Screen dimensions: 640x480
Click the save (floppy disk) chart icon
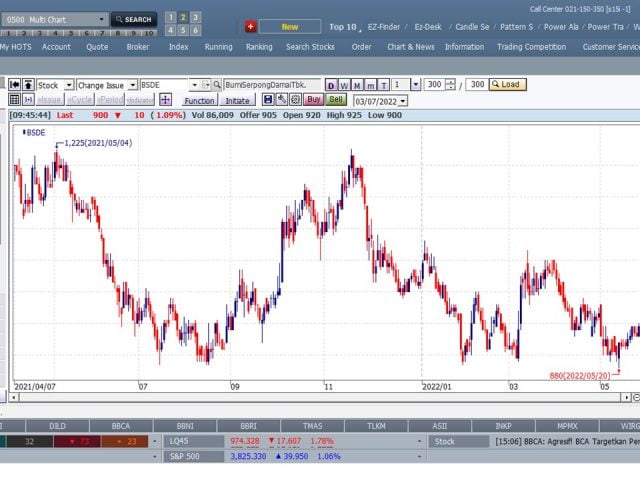[269, 100]
